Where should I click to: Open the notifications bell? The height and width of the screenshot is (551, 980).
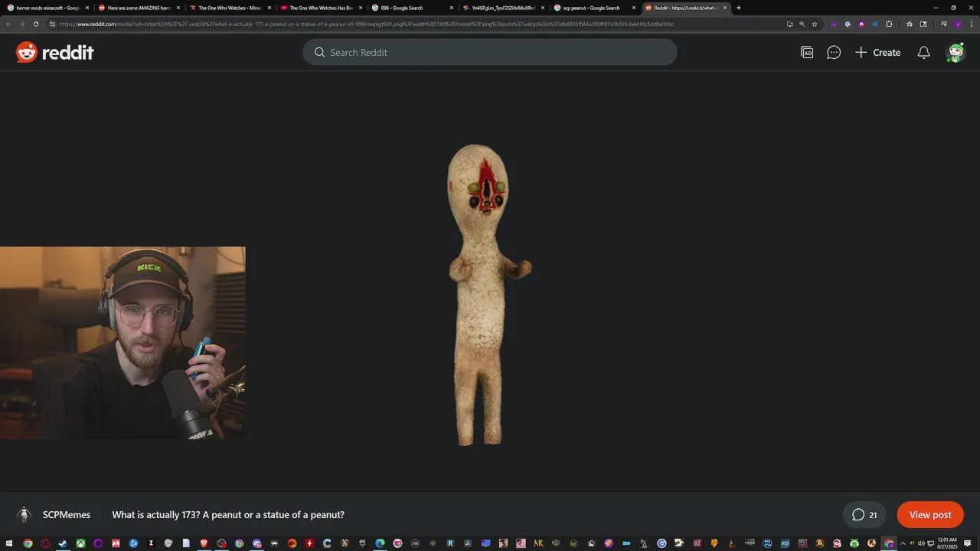click(x=924, y=52)
